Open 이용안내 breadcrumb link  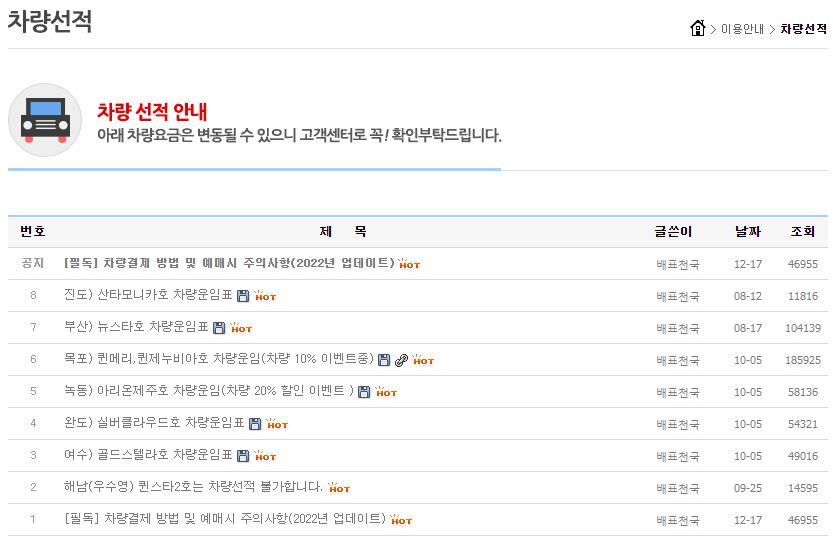(742, 29)
